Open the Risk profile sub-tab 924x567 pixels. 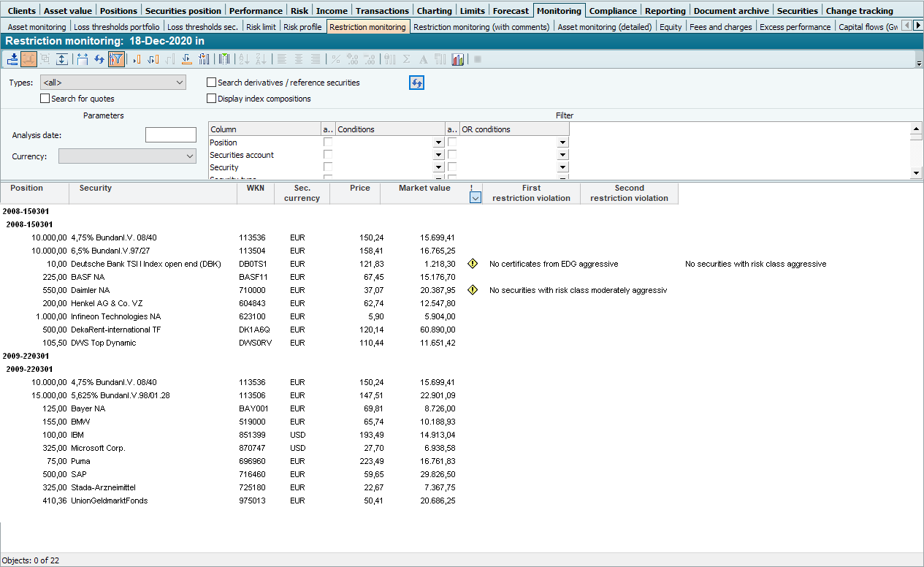[302, 27]
